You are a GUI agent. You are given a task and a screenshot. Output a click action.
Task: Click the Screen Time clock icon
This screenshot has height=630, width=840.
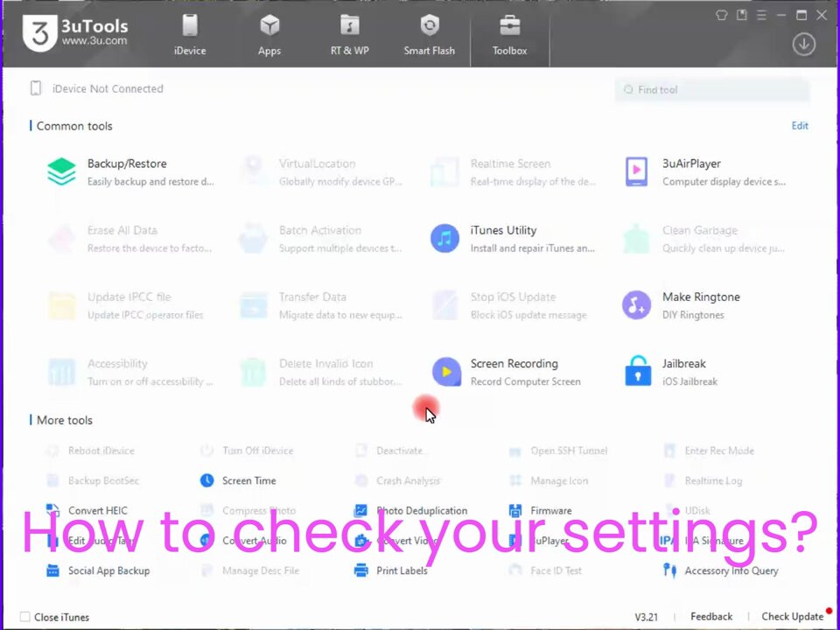tap(206, 480)
